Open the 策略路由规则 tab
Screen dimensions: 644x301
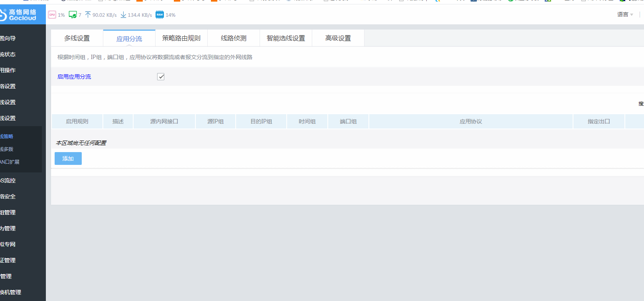pyautogui.click(x=181, y=38)
